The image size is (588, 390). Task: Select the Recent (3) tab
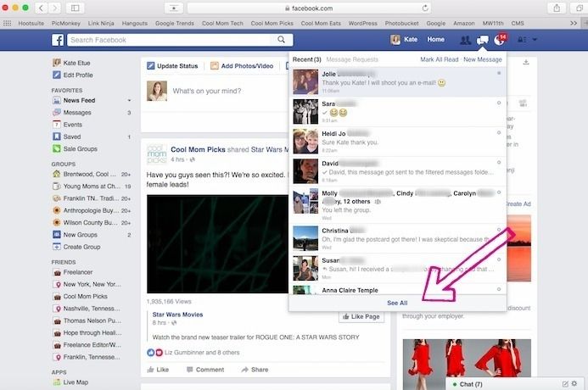(x=307, y=59)
